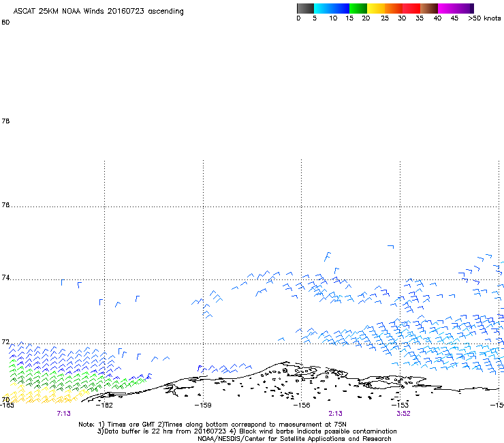Click the dark purple 45-50 knots legend segment
504x443 pixels.
click(464, 8)
